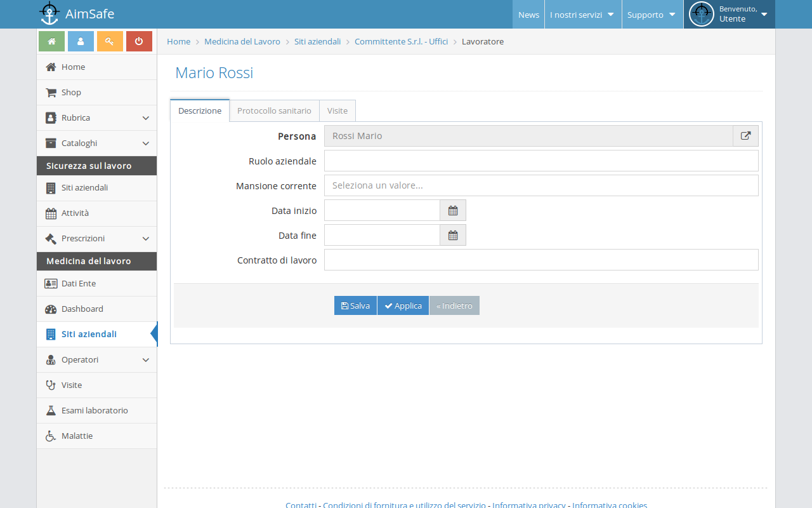Focus the Data fine date field
This screenshot has width=812, height=508.
(382, 235)
